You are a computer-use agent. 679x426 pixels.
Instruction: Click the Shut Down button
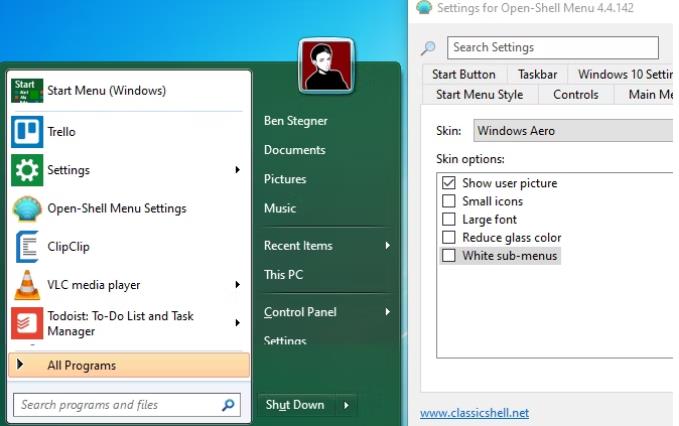[296, 405]
